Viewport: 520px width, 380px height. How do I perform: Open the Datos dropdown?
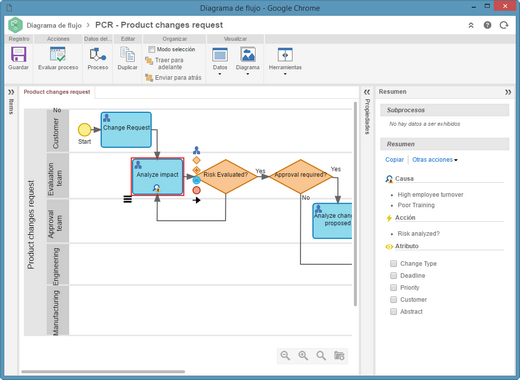point(220,61)
